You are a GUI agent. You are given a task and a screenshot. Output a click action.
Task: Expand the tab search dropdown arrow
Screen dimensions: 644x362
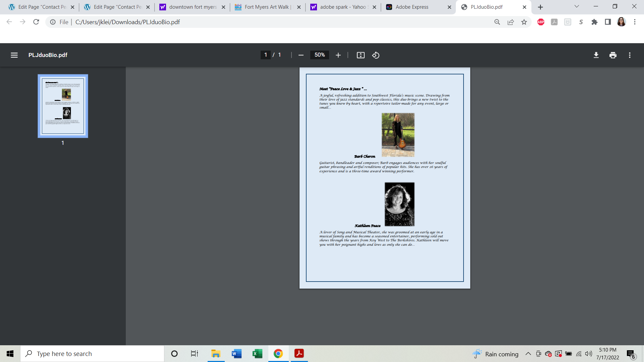tap(577, 6)
